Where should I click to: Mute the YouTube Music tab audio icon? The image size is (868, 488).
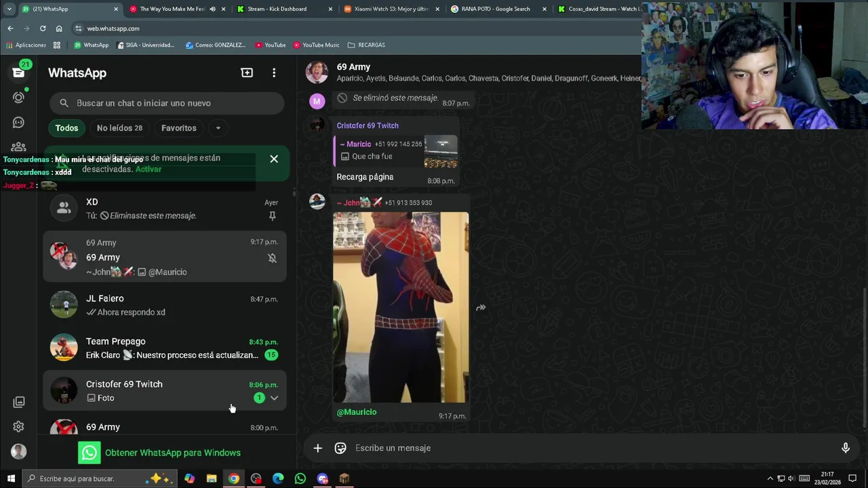pos(212,9)
